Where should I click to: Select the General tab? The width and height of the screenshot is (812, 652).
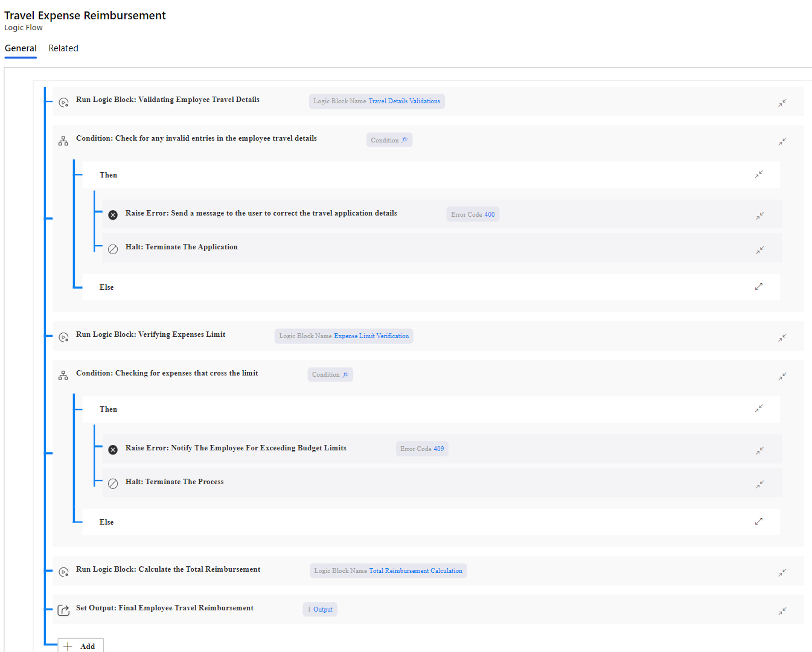pyautogui.click(x=21, y=48)
